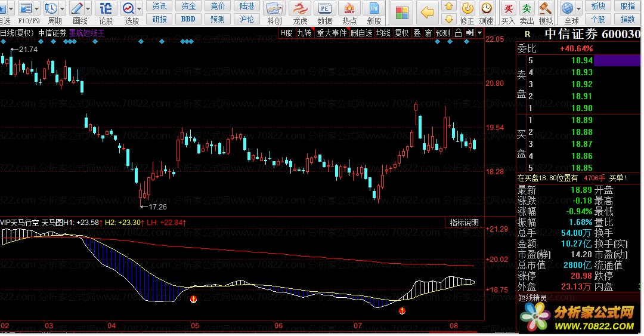Open the 选股 stock screener icon
The height and width of the screenshot is (336, 644).
point(129,8)
